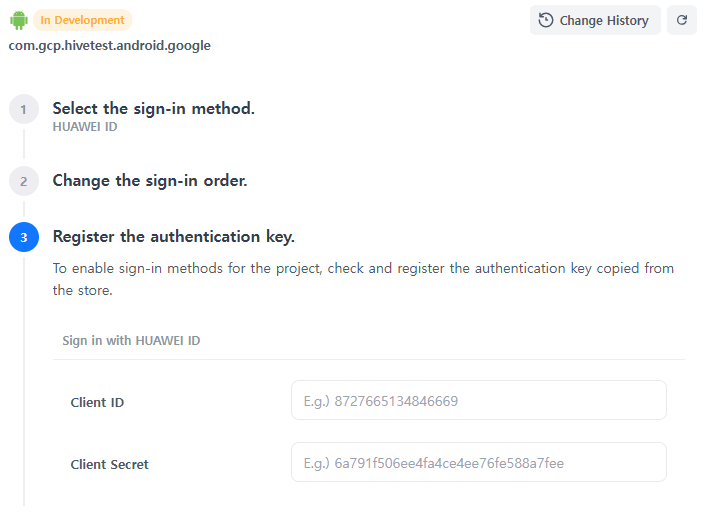Click the green Android platform icon

coord(19,20)
